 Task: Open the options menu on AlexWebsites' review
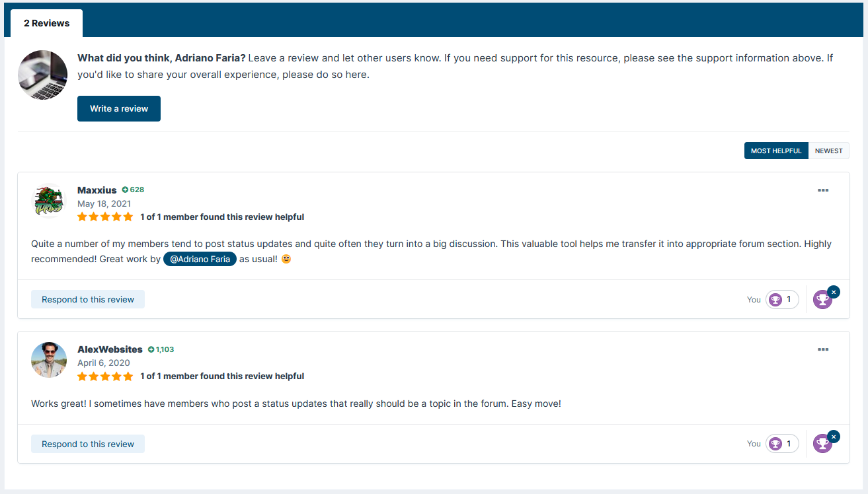point(823,349)
